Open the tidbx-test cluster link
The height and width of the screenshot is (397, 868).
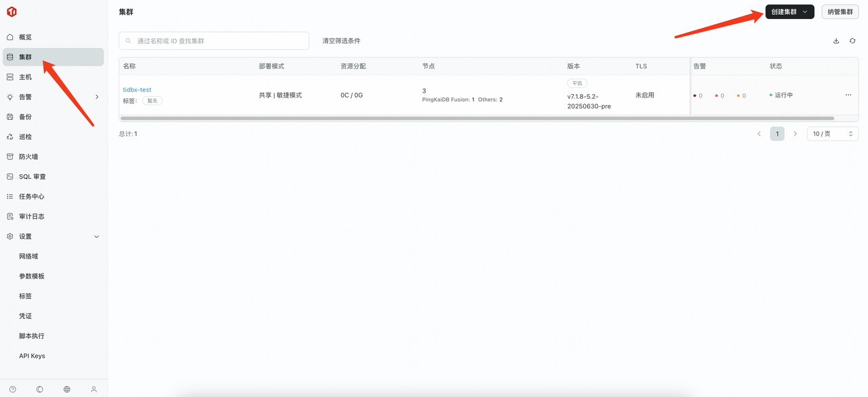coord(137,89)
